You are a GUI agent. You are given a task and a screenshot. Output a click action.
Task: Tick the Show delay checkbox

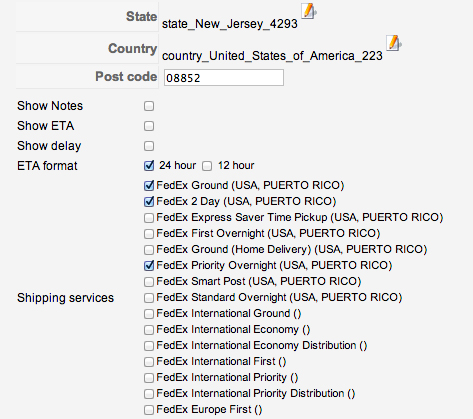[x=149, y=146]
